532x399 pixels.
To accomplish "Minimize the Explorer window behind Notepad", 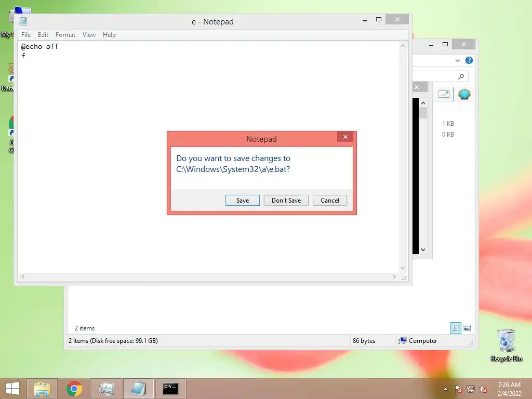I will click(x=431, y=45).
